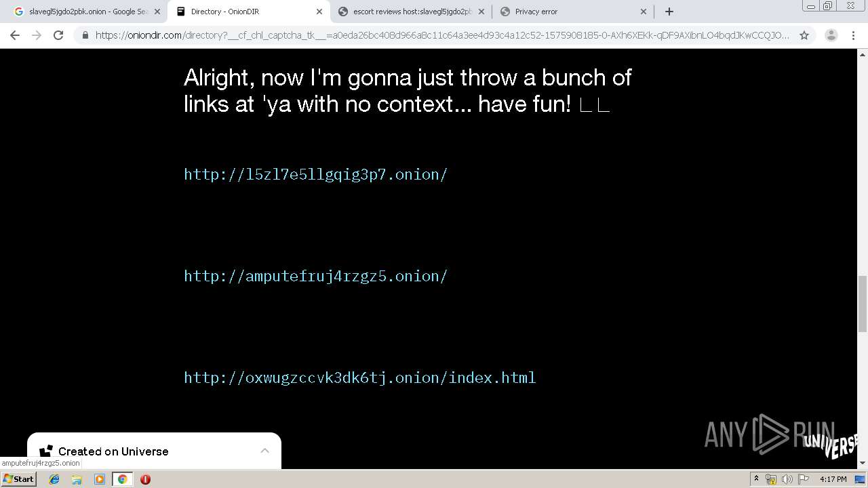Screen dimensions: 868x488
Task: Click the scrollbar up arrow
Action: 863,54
